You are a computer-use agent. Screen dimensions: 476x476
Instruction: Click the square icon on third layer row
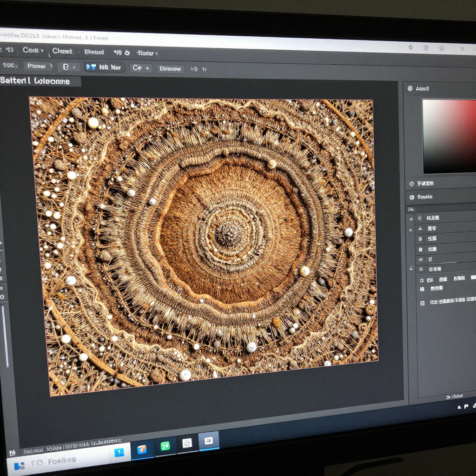[420, 239]
